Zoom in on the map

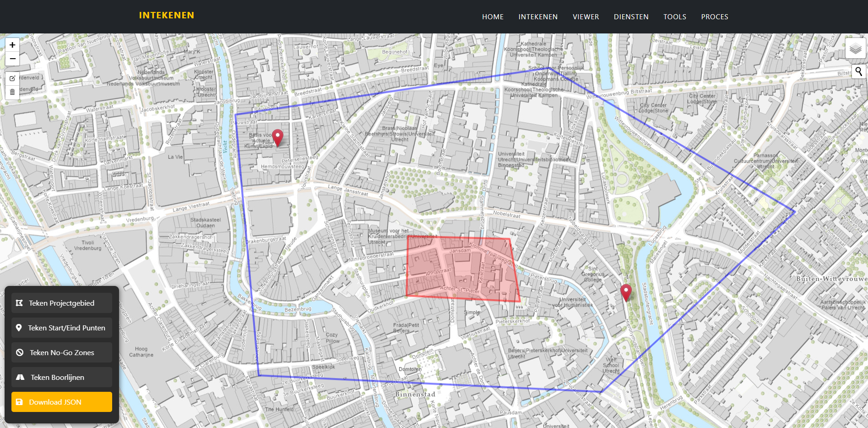coord(12,45)
